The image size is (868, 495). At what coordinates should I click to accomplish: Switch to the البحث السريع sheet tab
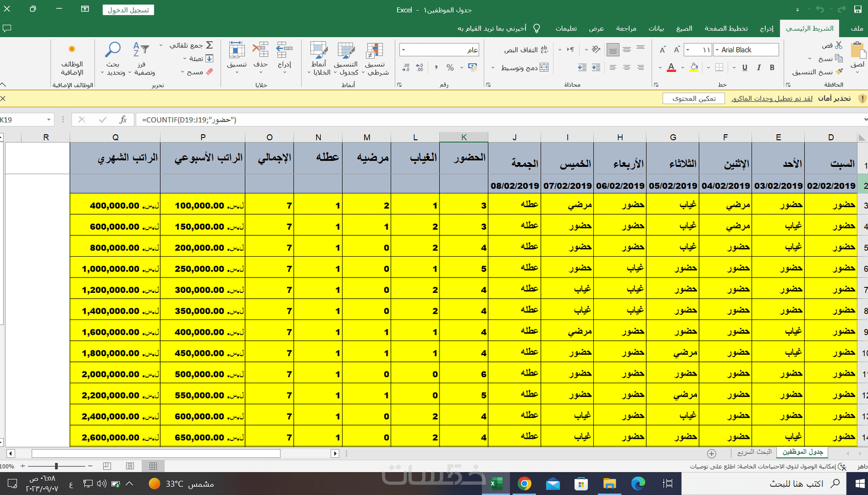pos(754,452)
